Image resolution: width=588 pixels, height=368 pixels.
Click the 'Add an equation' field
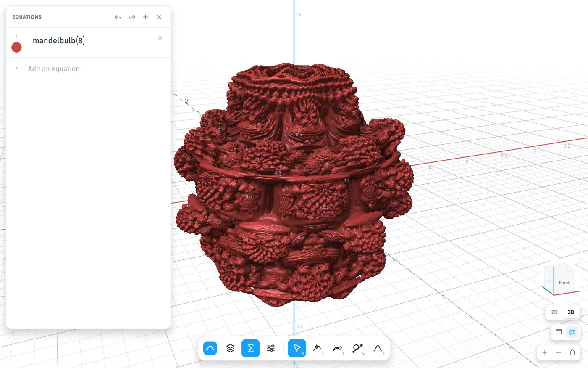[54, 69]
